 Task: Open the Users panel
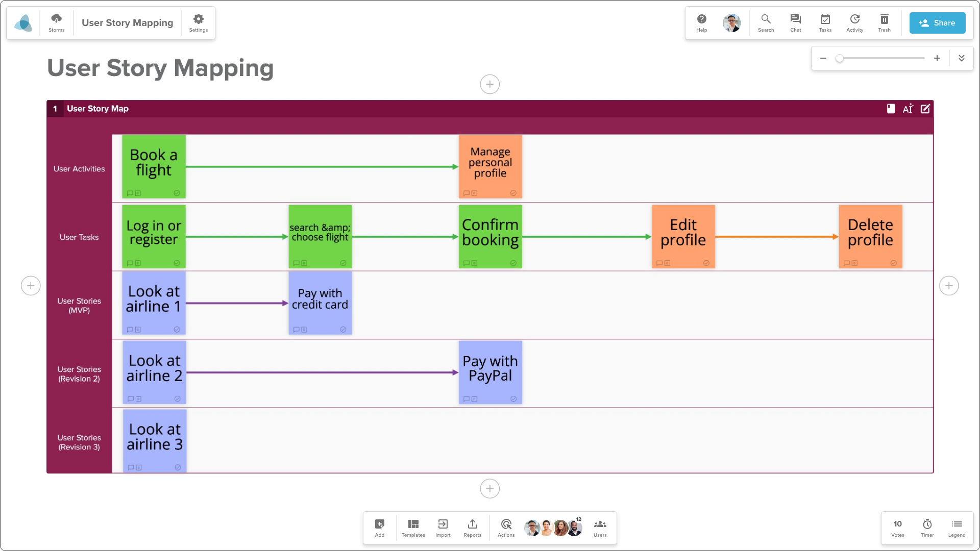pos(600,528)
